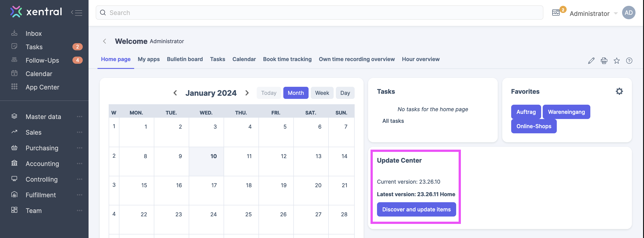644x238 pixels.
Task: Click the print icon
Action: tap(604, 60)
